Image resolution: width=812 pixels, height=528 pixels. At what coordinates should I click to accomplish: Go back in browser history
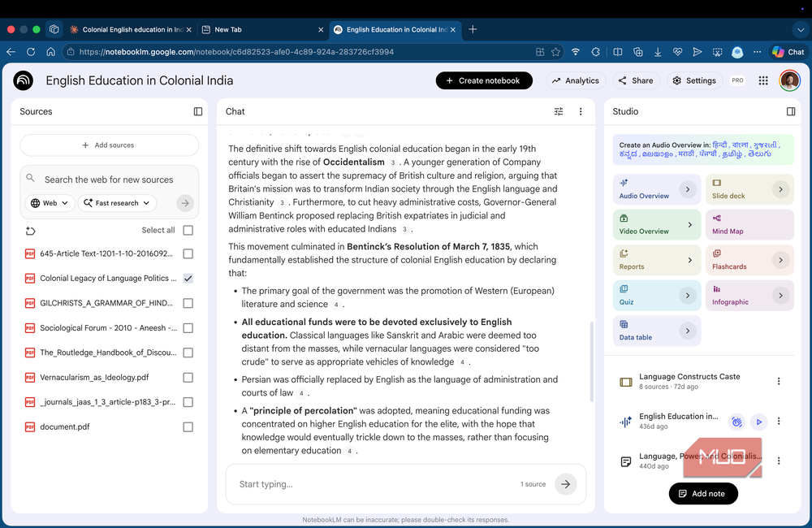(x=11, y=52)
